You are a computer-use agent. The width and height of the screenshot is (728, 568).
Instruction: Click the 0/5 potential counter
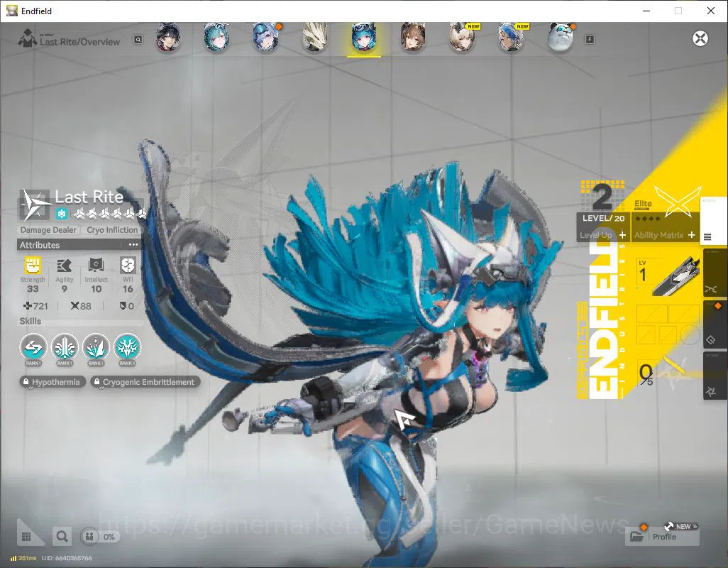click(646, 374)
